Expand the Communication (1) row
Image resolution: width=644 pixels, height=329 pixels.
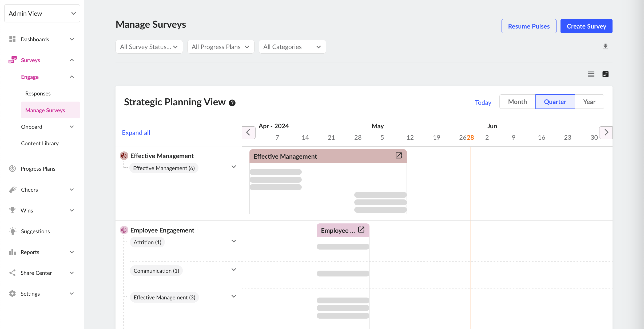coord(234,270)
